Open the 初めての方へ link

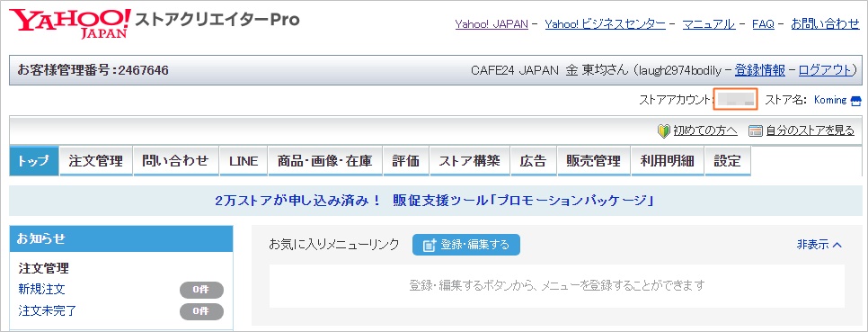(705, 131)
